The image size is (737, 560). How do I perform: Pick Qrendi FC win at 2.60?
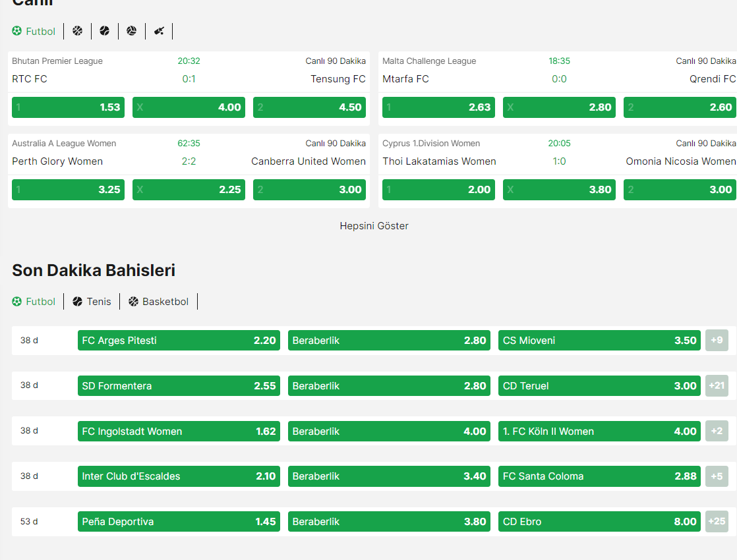[x=680, y=107]
